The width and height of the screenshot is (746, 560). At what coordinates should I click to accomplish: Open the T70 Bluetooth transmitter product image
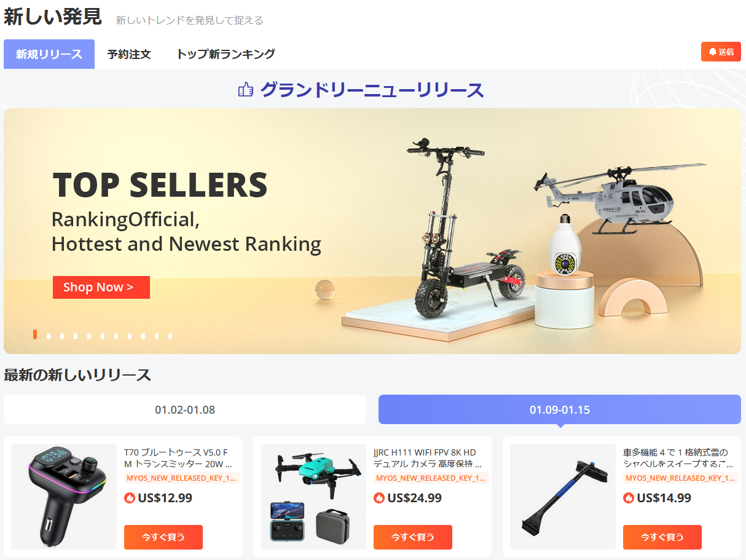(64, 497)
